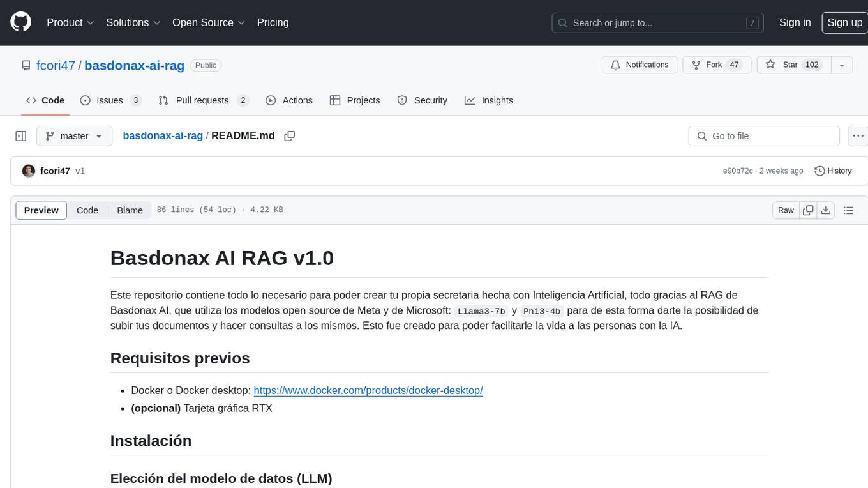The height and width of the screenshot is (488, 868).
Task: Copy the README.md file path
Action: pyautogui.click(x=289, y=136)
